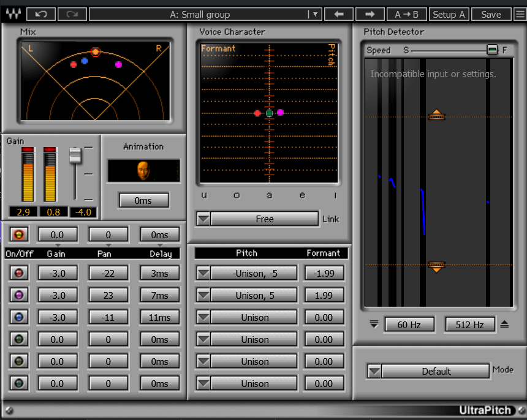The height and width of the screenshot is (420, 527).
Task: Click the upper pitch range marker
Action: coord(436,114)
